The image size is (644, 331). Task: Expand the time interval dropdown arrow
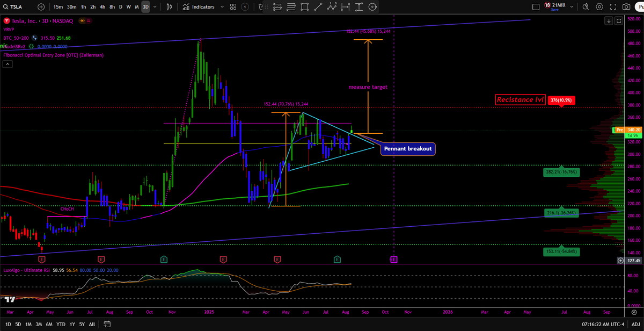click(156, 7)
